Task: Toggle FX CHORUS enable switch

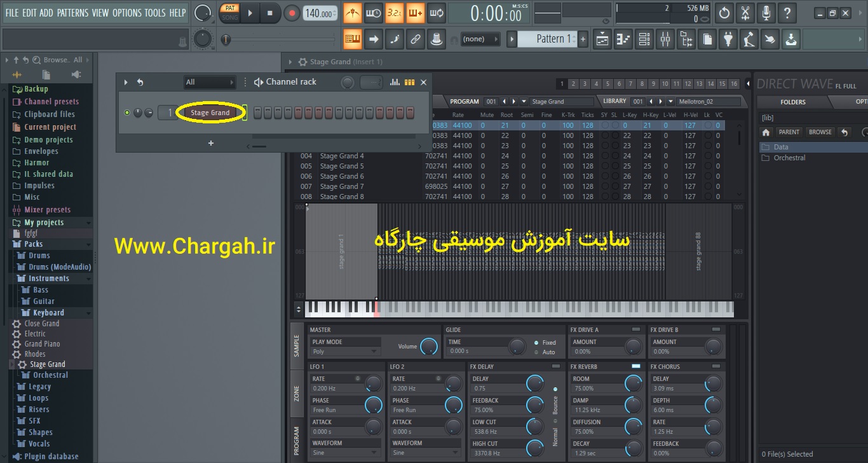Action: [716, 366]
